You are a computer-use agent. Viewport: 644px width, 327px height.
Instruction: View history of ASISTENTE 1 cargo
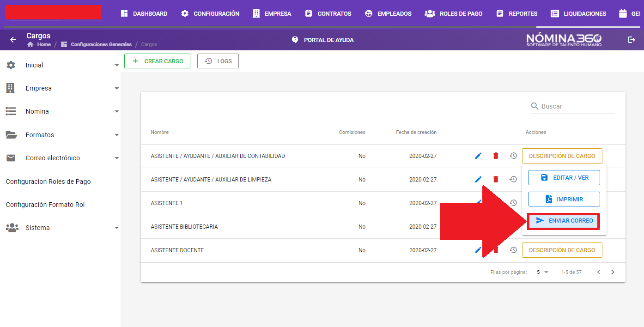pyautogui.click(x=513, y=203)
